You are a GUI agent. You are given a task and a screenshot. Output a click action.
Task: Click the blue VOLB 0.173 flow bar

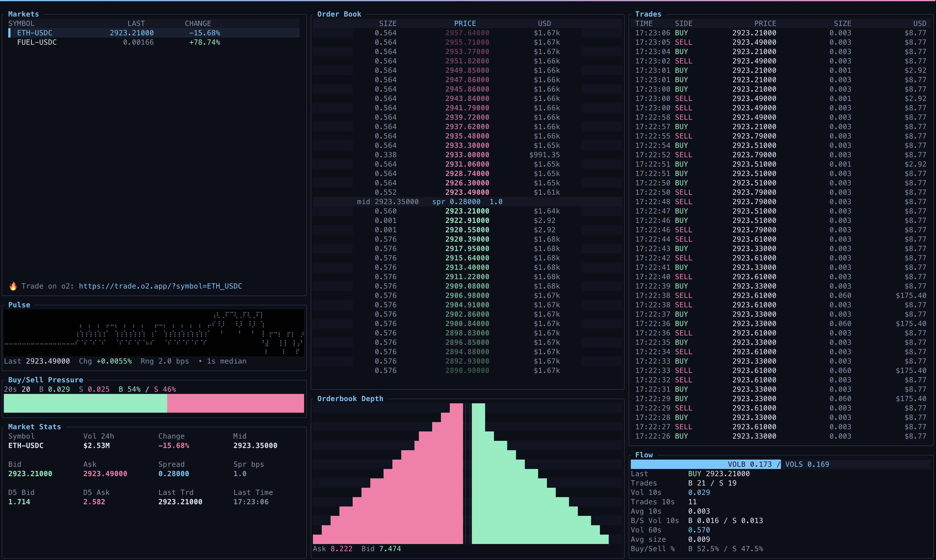tap(706, 464)
